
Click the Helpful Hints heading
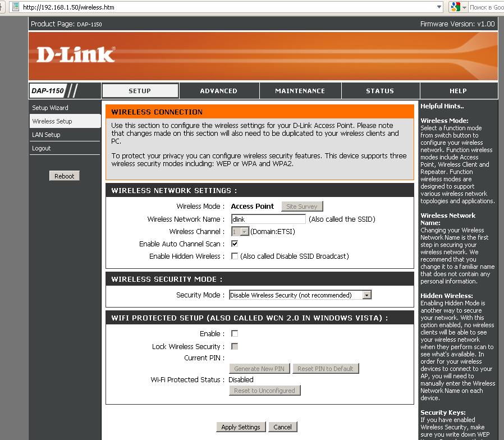pos(442,106)
